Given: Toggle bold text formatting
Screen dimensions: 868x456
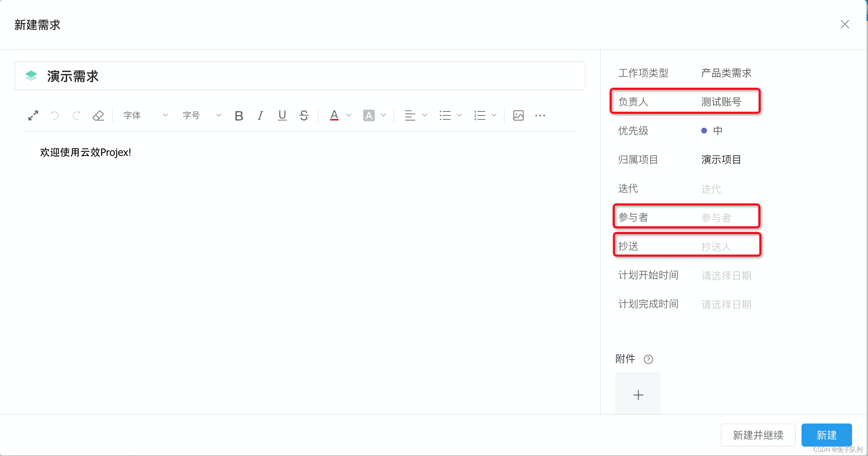Looking at the screenshot, I should [239, 116].
